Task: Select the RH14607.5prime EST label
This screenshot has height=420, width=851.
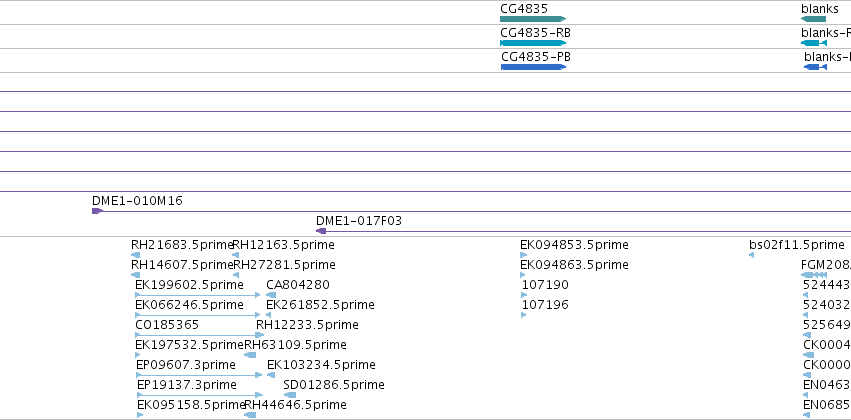Action: click(182, 265)
